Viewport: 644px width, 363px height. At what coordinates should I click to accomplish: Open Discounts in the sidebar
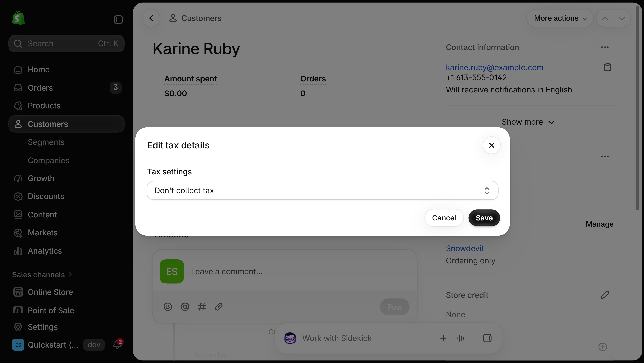66,196
